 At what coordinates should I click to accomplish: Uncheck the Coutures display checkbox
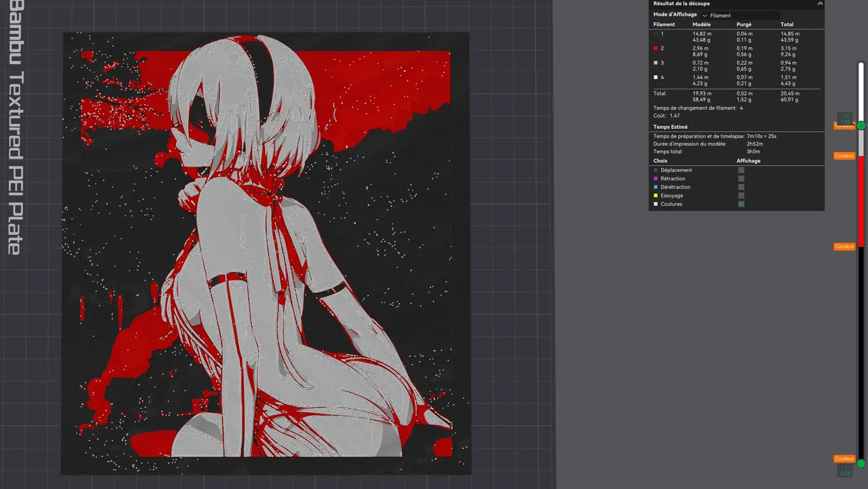(x=741, y=204)
